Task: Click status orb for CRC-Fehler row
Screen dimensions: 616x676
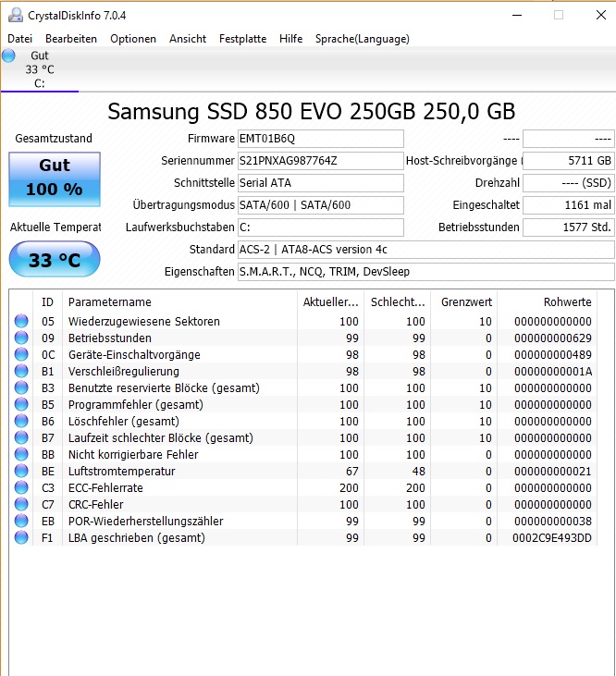Action: (x=21, y=504)
